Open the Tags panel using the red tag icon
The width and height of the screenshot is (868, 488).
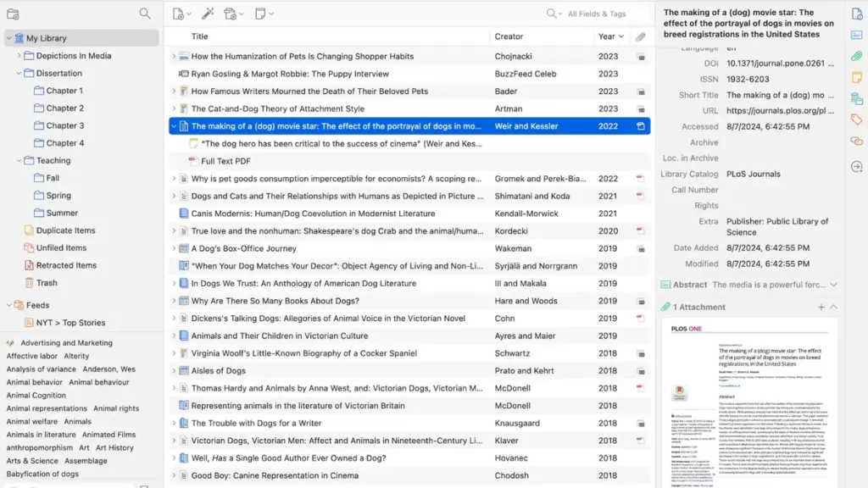[x=856, y=119]
